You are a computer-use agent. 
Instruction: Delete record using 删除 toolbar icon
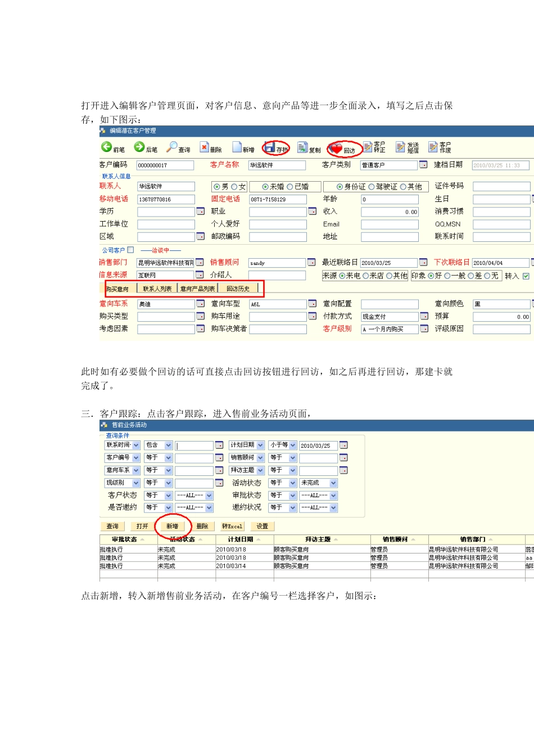coord(211,147)
